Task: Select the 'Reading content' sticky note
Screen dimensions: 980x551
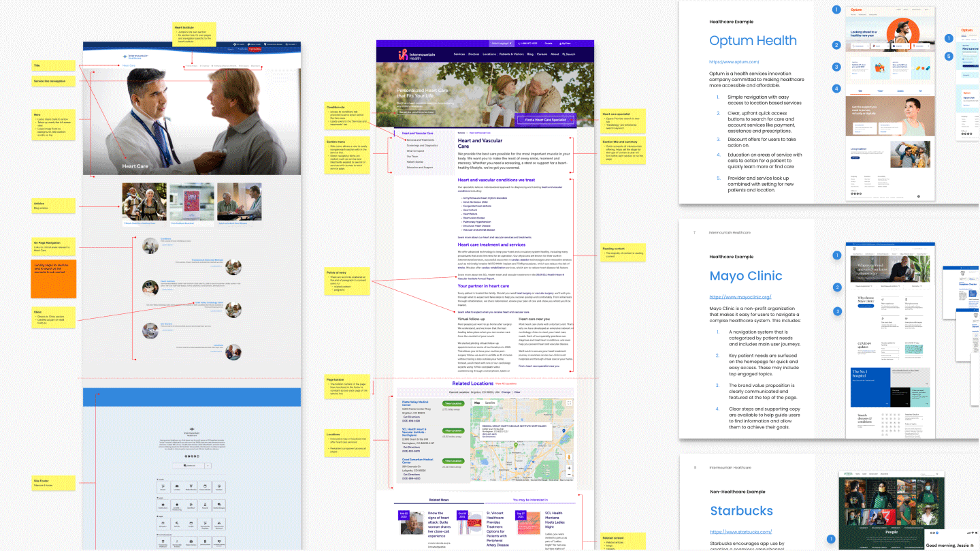Action: pyautogui.click(x=623, y=253)
